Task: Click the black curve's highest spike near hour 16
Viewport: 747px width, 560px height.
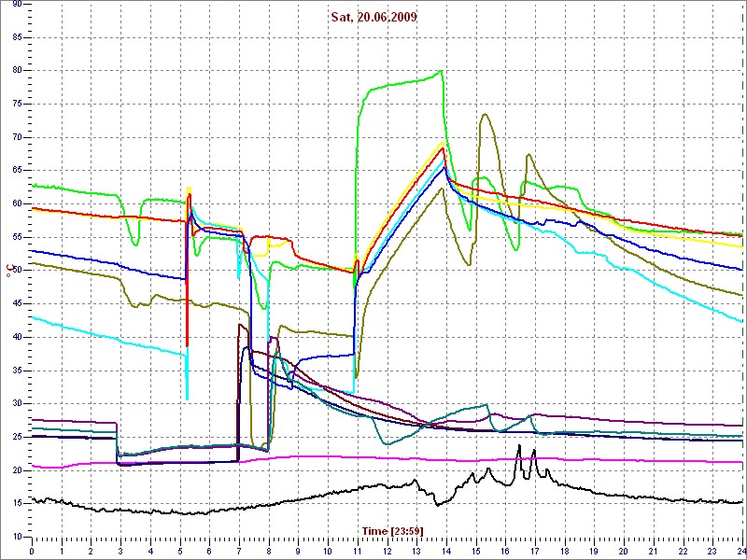Action: coord(519,446)
